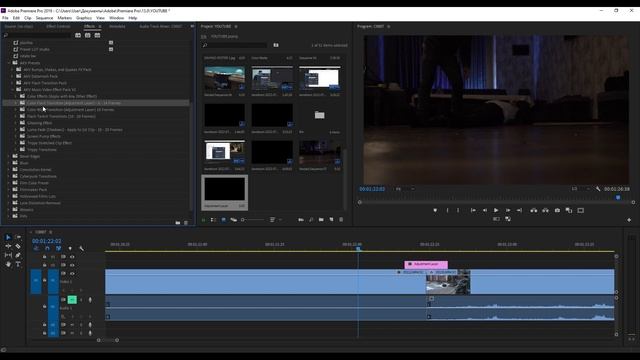Delete the selected Project panel item

(341, 220)
